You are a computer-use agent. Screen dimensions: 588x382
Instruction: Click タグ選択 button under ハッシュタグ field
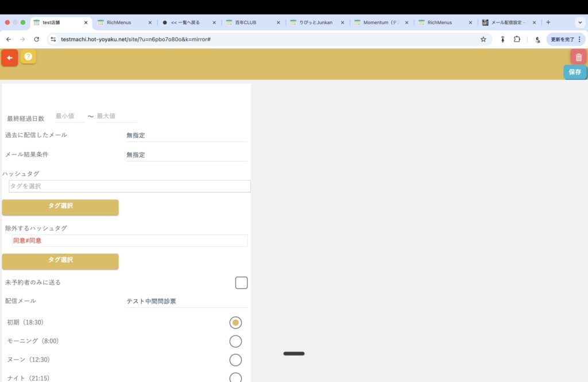coord(60,207)
